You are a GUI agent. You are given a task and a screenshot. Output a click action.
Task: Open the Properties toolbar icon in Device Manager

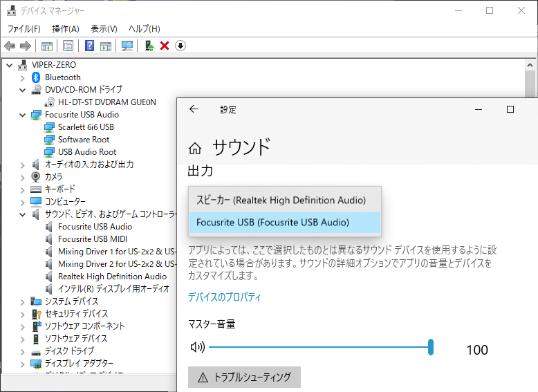[x=68, y=46]
